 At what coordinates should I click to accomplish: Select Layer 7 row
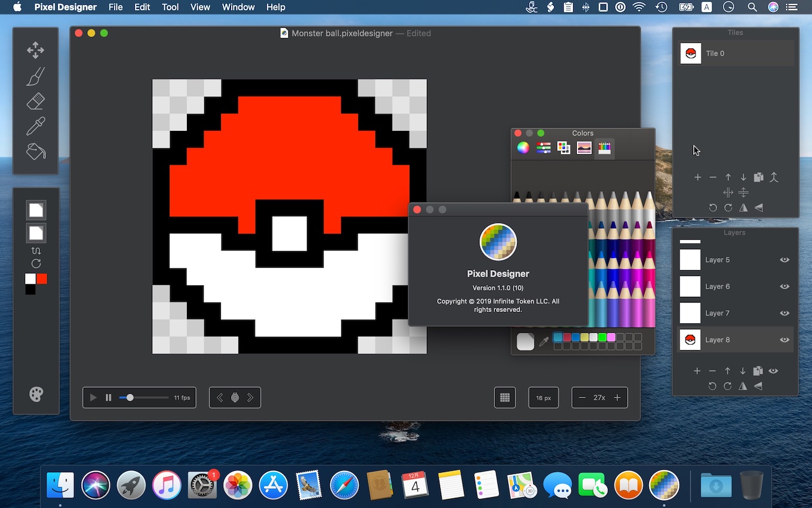tap(736, 313)
